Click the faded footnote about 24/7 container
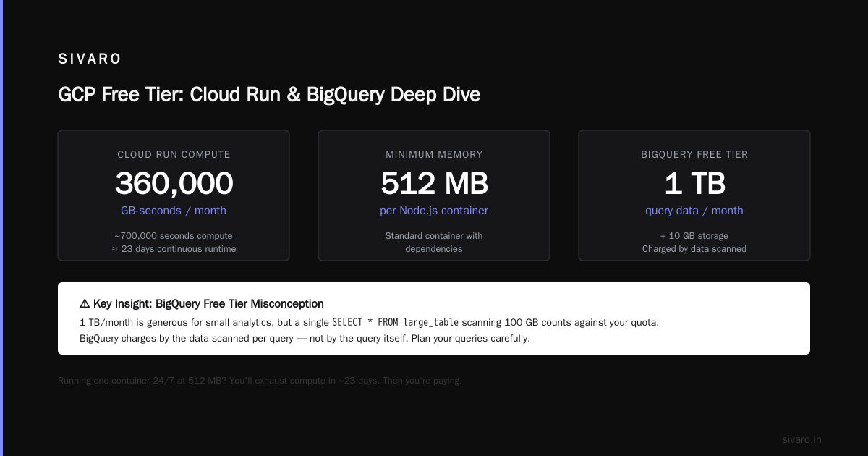868x456 pixels. point(260,381)
